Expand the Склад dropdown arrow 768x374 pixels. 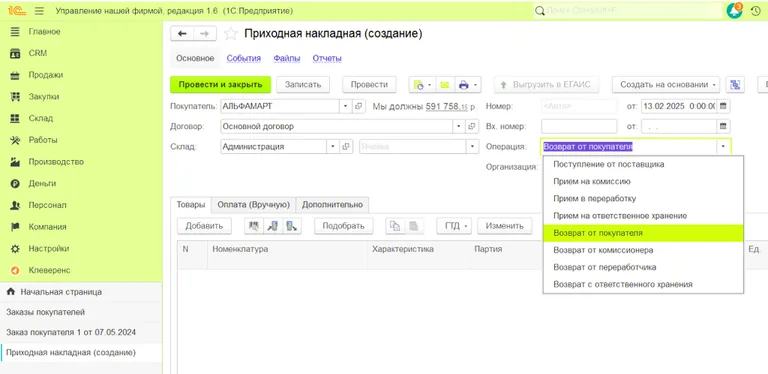click(333, 146)
